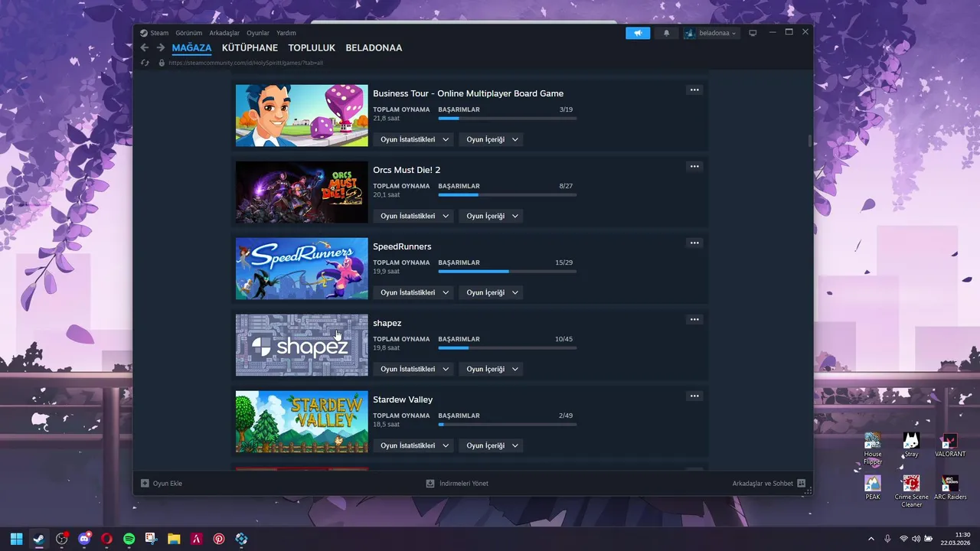Open Business Tour game thumbnail
Viewport: 980px width, 551px height.
302,116
